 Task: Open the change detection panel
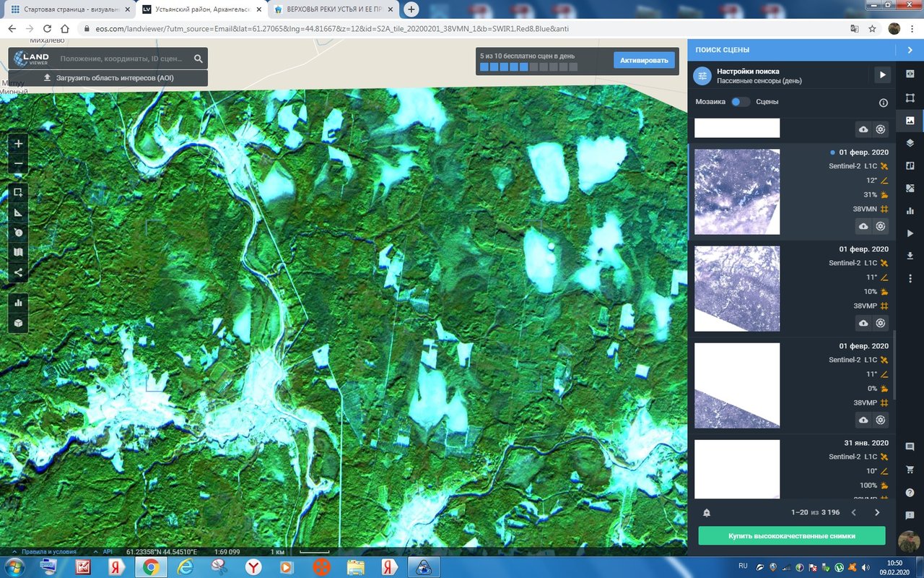910,188
